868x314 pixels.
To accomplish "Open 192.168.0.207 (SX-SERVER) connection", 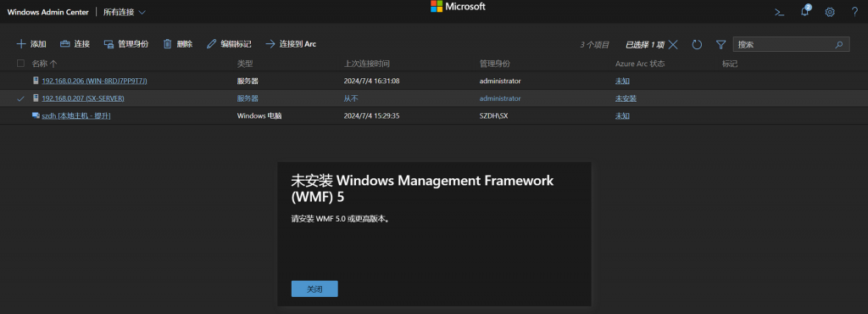I will (83, 98).
